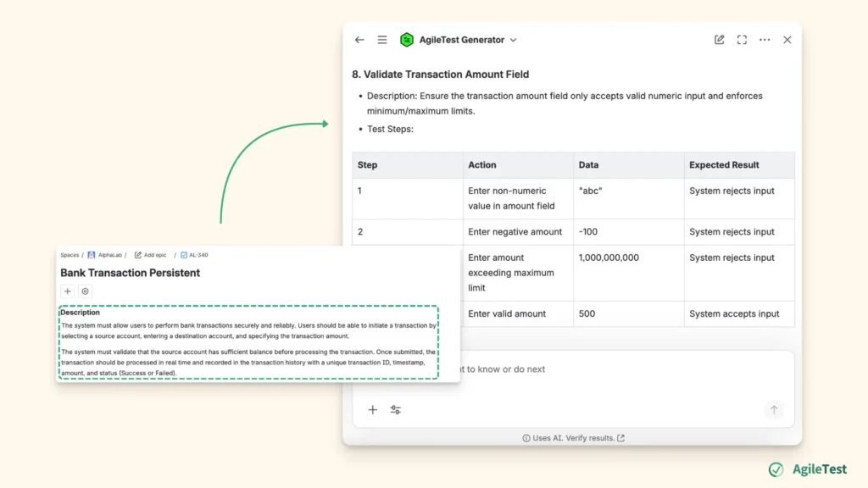Screen dimensions: 868x488
Task: Select the -100 data cell
Action: click(x=629, y=232)
